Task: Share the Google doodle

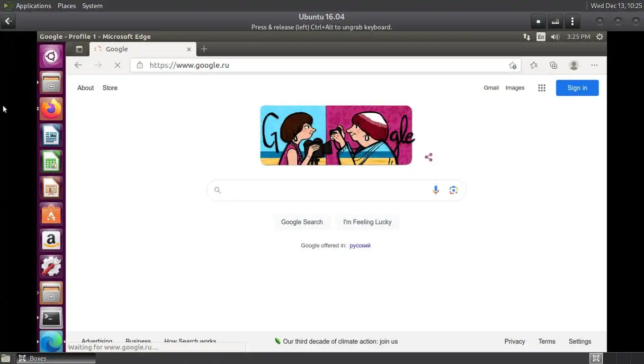Action: [x=429, y=157]
